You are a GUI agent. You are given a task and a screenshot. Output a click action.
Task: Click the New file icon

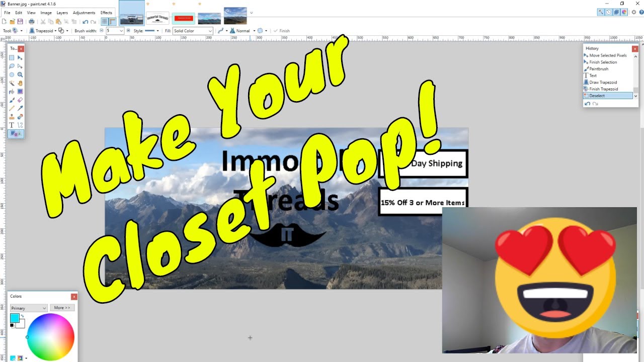(x=4, y=22)
